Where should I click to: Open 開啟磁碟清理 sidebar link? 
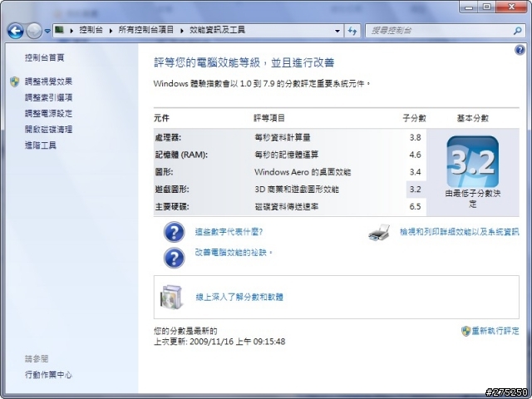pos(48,130)
